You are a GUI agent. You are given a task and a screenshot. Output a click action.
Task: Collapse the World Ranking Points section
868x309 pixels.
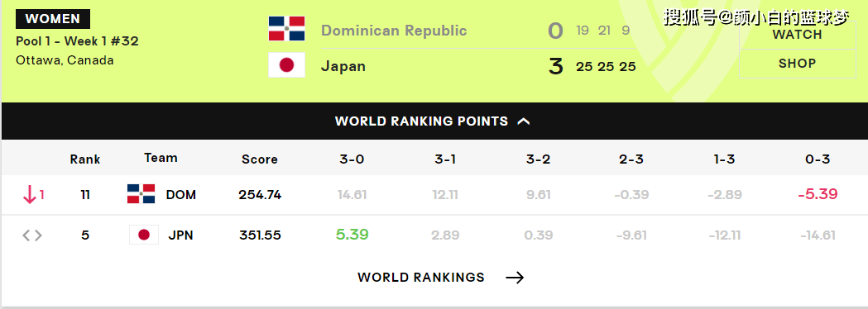pyautogui.click(x=524, y=121)
